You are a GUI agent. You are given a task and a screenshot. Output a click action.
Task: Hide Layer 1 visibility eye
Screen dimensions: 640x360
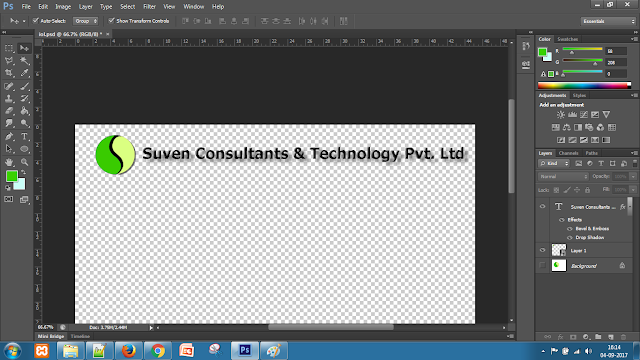point(542,250)
